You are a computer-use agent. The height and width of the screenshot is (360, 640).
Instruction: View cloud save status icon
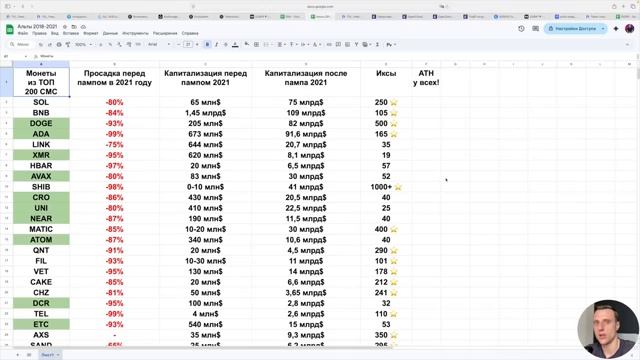click(83, 27)
